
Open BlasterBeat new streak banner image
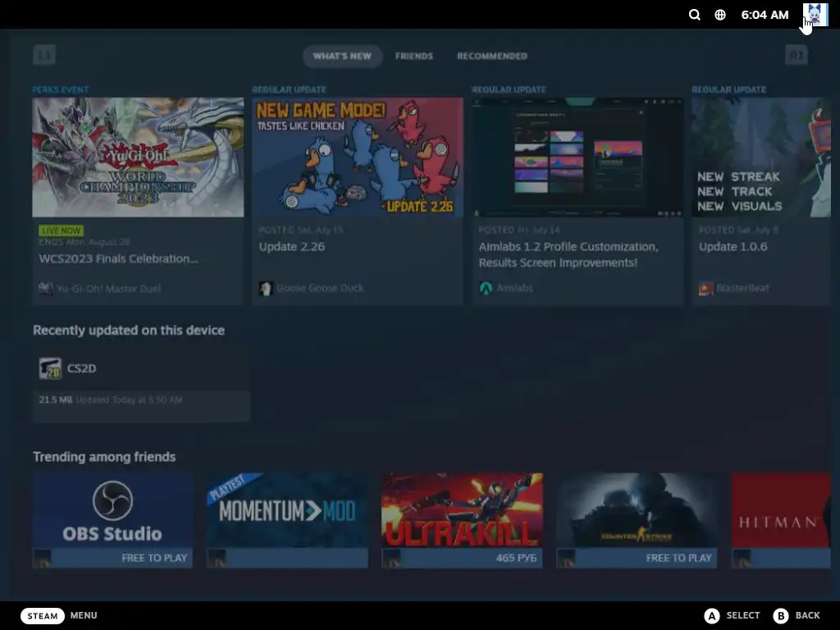(x=760, y=157)
